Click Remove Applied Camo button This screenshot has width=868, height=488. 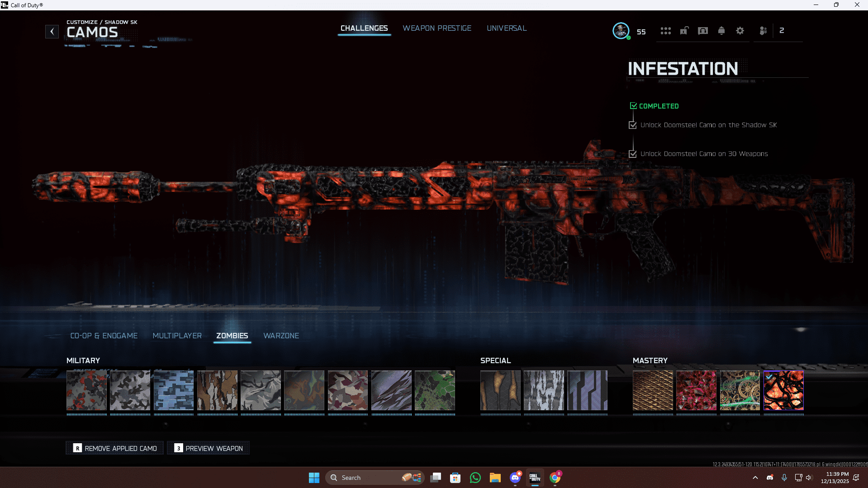115,448
